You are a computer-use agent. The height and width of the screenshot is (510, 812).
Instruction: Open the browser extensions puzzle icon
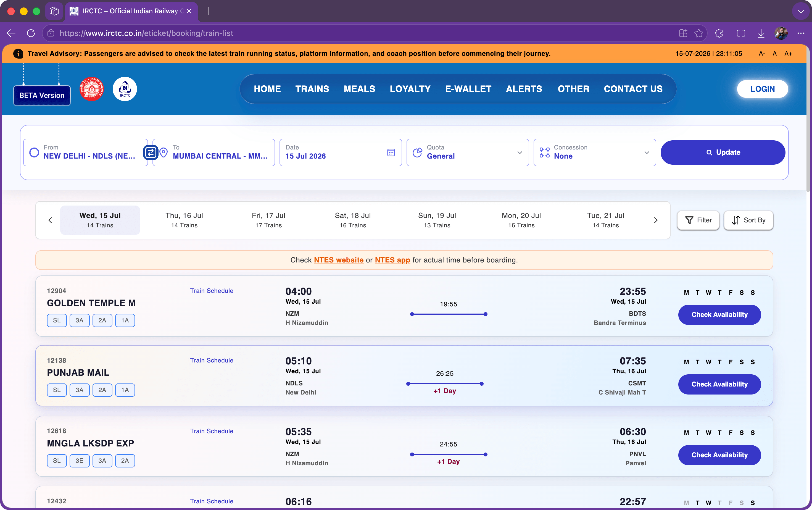(719, 33)
